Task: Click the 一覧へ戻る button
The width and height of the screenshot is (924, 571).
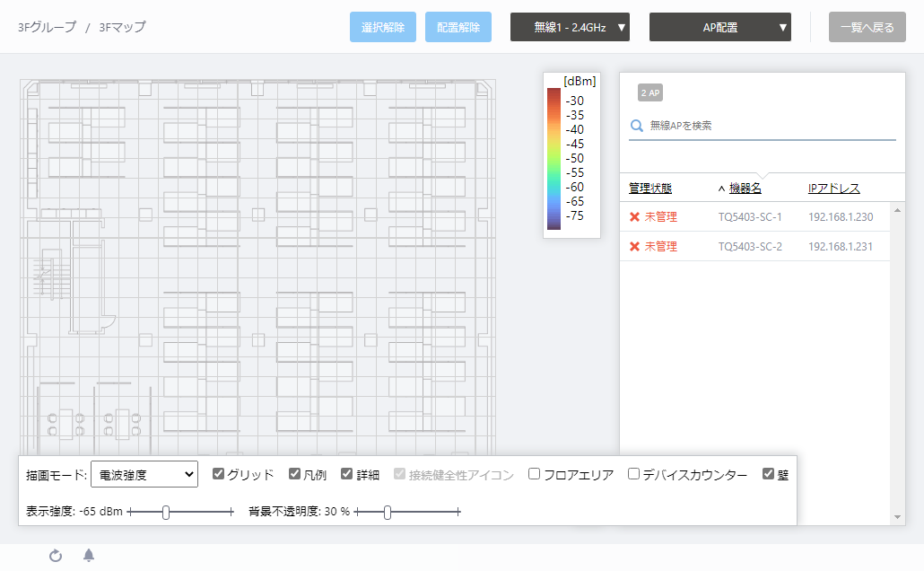Action: tap(867, 27)
